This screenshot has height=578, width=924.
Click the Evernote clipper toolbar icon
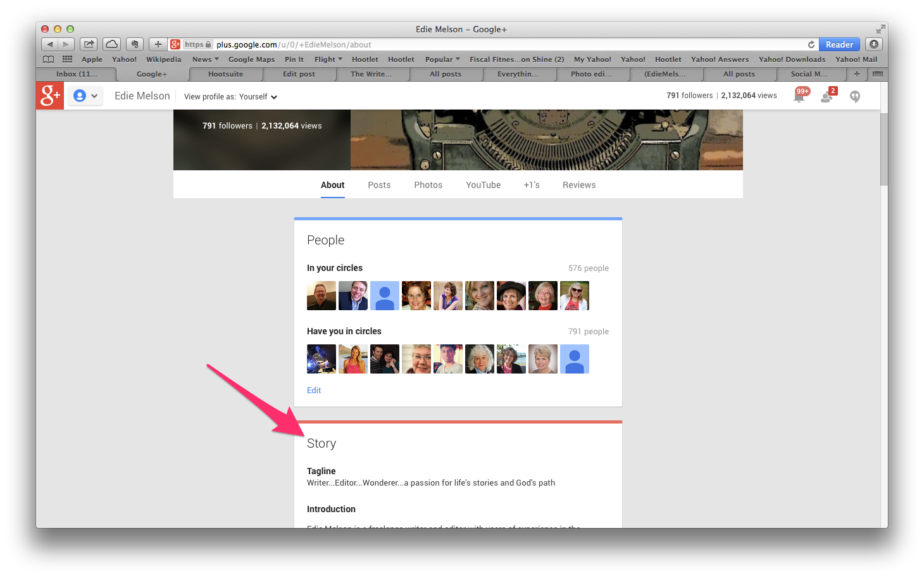(134, 44)
